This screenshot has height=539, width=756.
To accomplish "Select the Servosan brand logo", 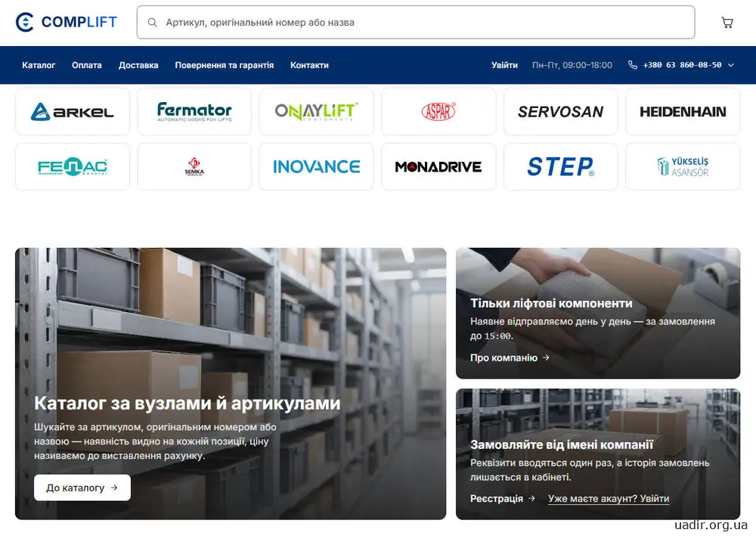I will pyautogui.click(x=560, y=111).
